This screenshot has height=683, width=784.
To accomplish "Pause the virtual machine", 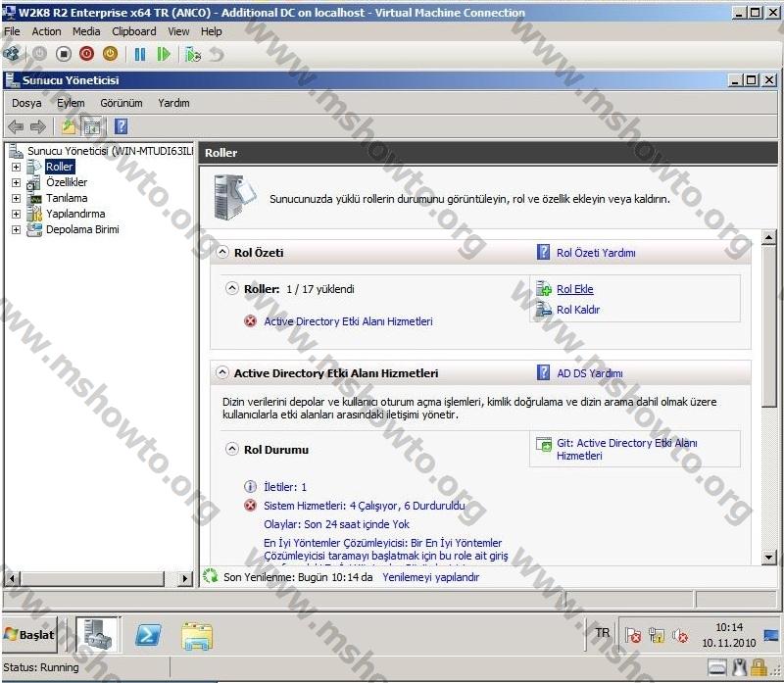I will pos(140,54).
